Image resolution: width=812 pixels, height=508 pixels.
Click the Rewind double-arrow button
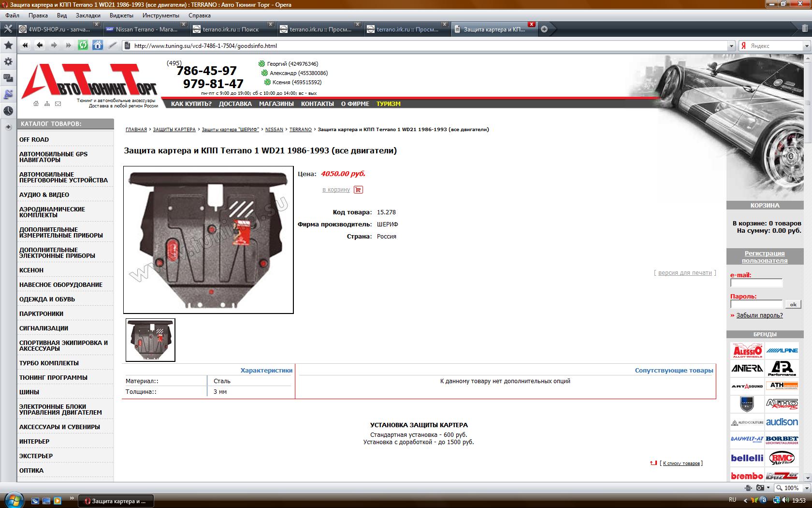pyautogui.click(x=25, y=45)
